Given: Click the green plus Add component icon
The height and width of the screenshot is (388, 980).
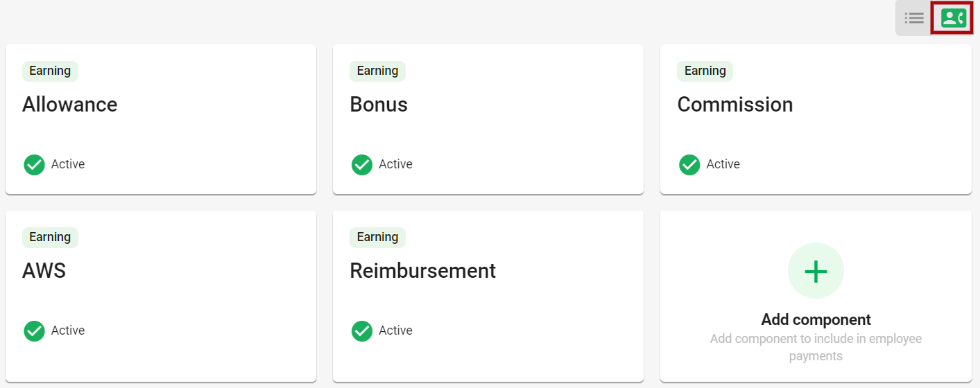Looking at the screenshot, I should (x=816, y=271).
